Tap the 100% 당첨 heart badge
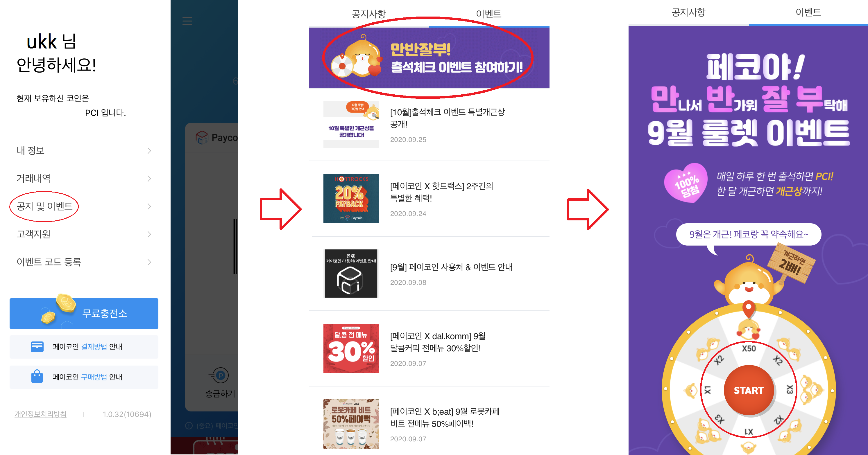Screen dimensions: 868x455 (x=686, y=183)
